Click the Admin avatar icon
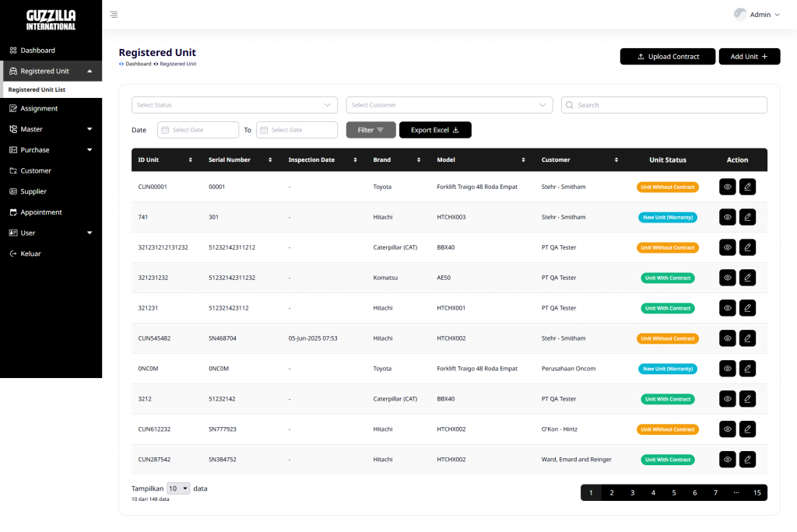 coord(740,14)
